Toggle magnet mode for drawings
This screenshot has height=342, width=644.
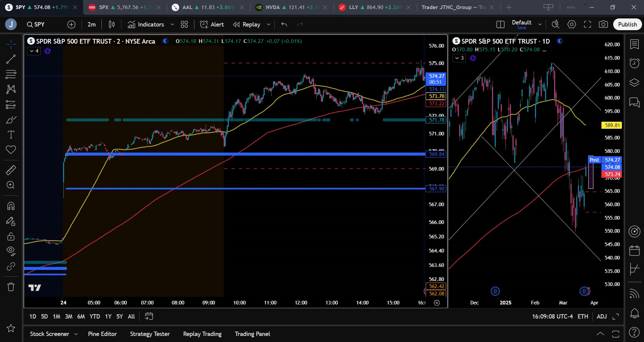coord(11,206)
